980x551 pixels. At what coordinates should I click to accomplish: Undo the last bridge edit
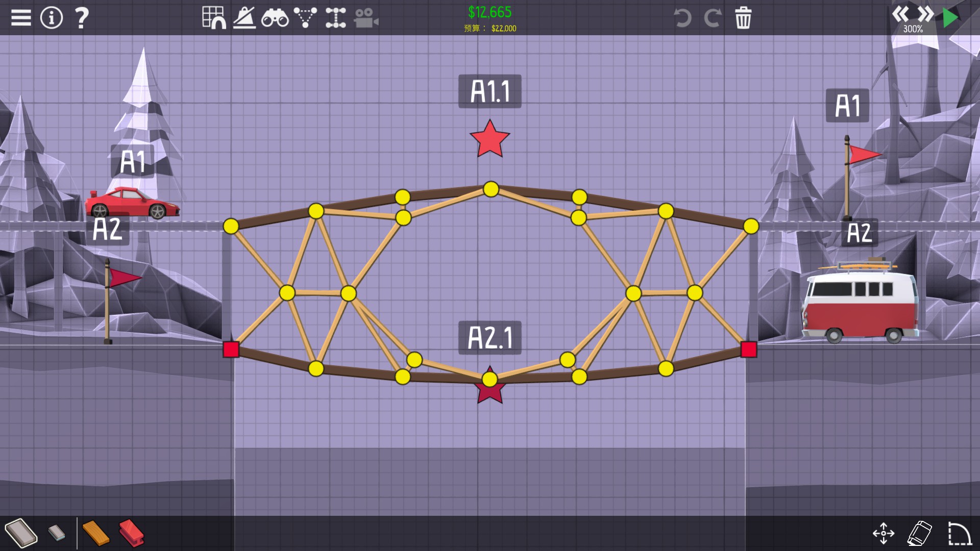click(x=682, y=18)
